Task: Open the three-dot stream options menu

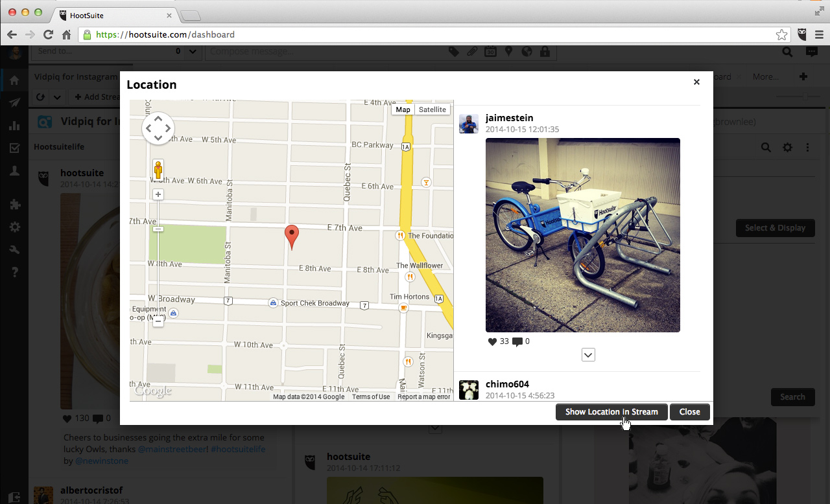Action: (x=808, y=148)
